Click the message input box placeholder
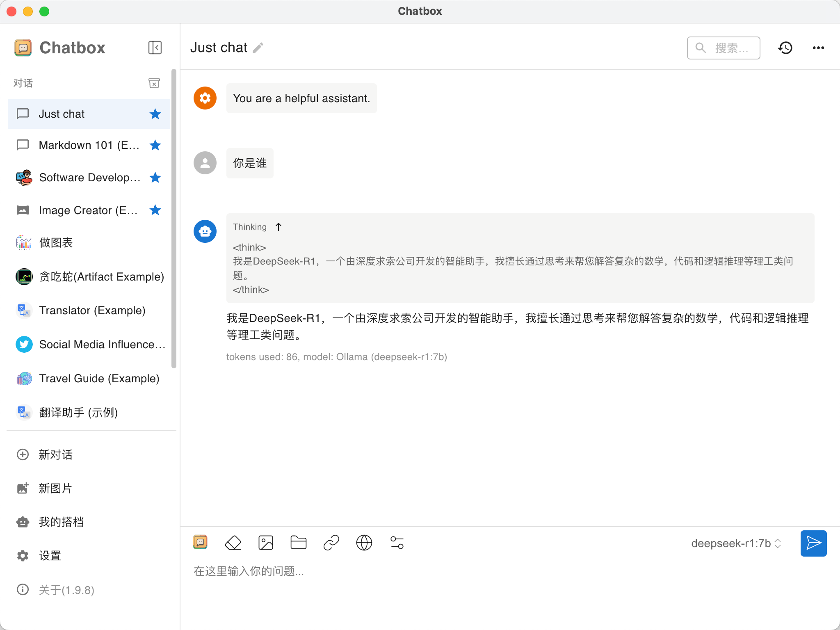Viewport: 840px width, 630px height. [249, 571]
